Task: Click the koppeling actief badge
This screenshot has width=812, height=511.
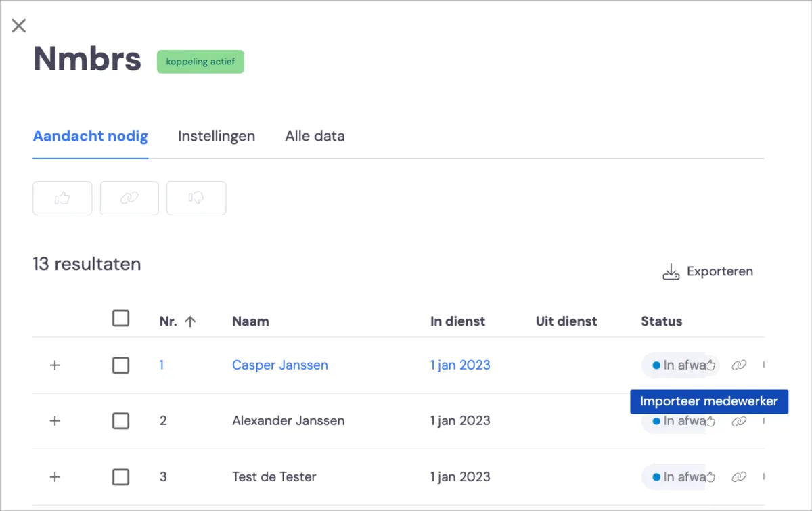Action: tap(200, 62)
